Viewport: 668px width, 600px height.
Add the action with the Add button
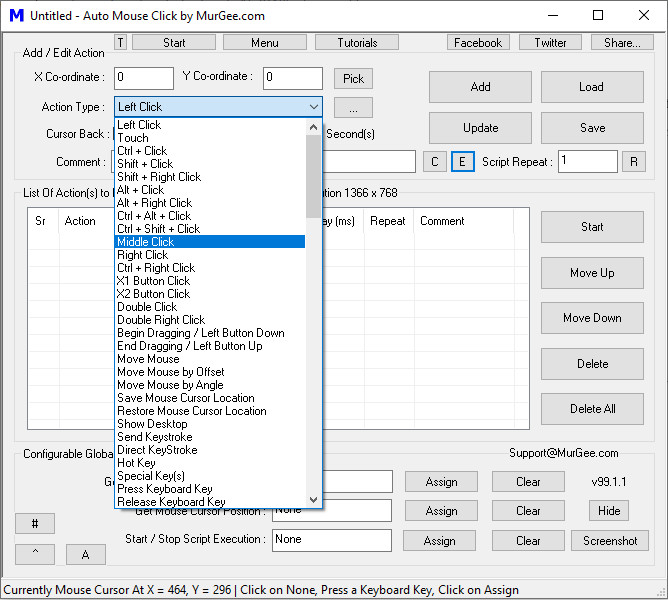pos(480,87)
